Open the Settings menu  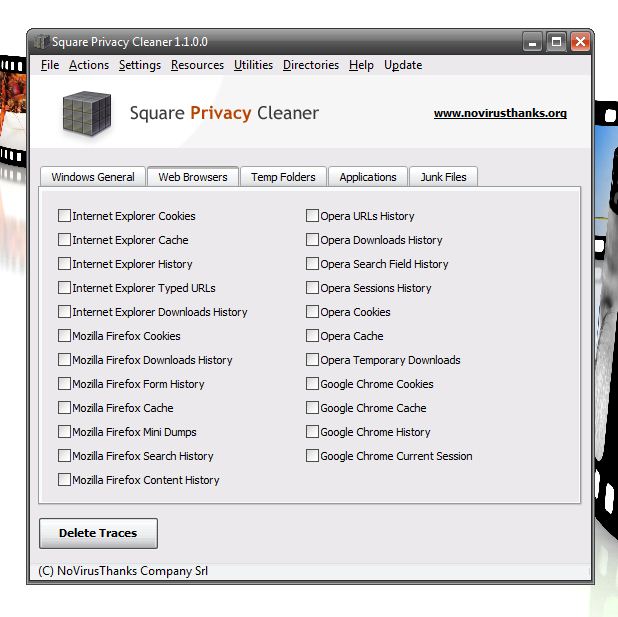[x=140, y=65]
